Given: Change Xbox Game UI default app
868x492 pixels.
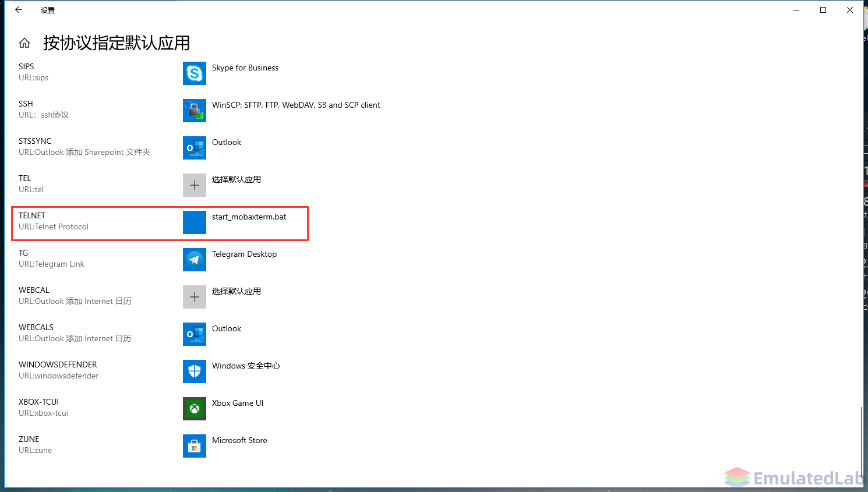Looking at the screenshot, I should [x=238, y=403].
